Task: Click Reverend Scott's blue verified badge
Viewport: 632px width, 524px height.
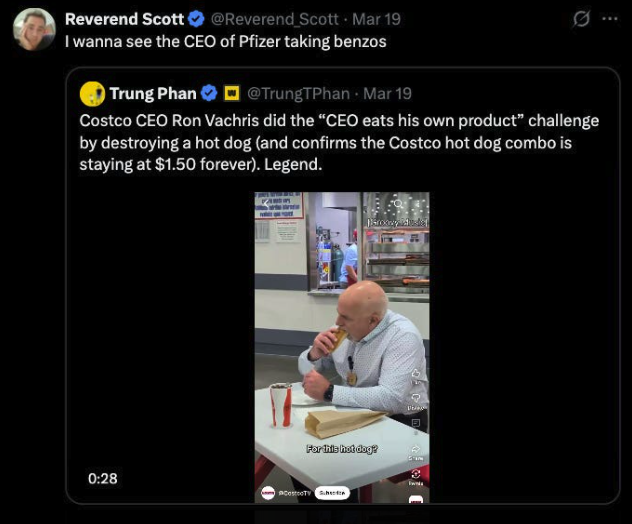Action: [x=197, y=19]
